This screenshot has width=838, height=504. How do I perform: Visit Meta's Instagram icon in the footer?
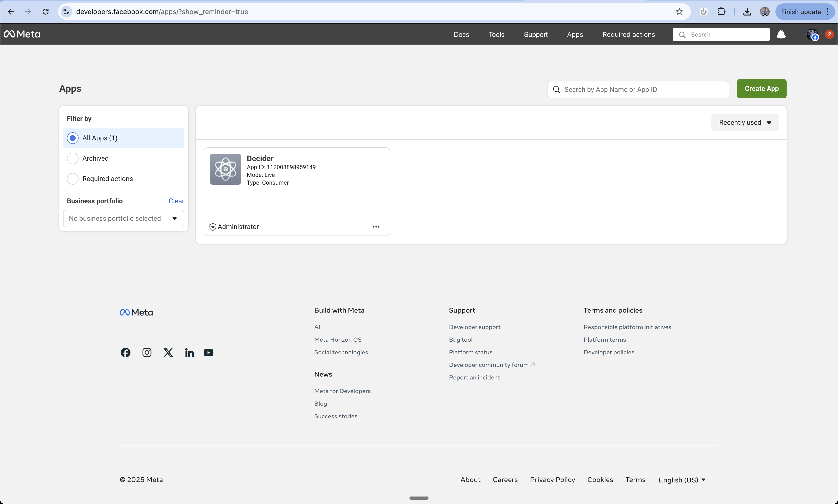pyautogui.click(x=147, y=353)
